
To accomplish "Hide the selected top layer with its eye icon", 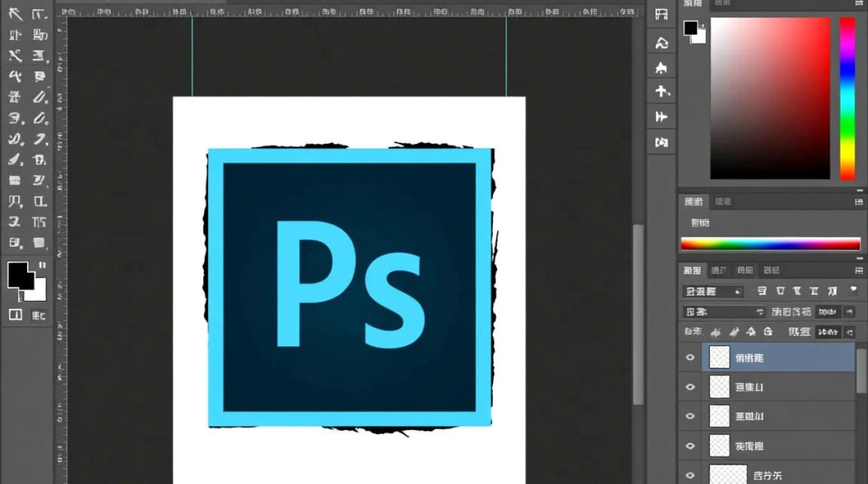I will point(690,357).
